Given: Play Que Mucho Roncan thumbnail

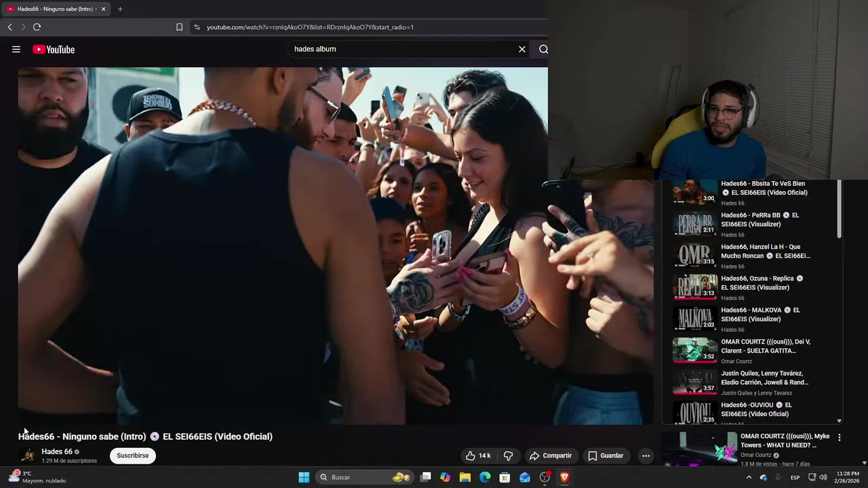Looking at the screenshot, I should click(x=694, y=255).
